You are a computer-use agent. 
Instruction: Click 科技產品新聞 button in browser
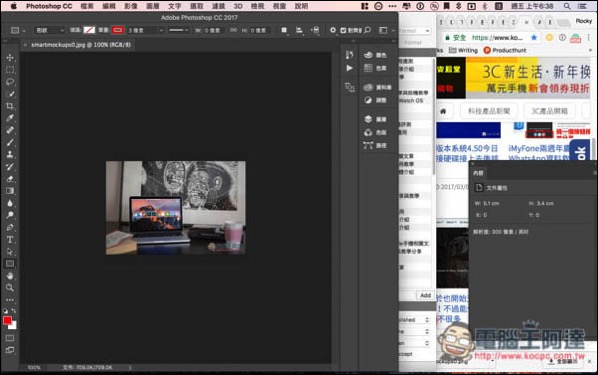(489, 111)
